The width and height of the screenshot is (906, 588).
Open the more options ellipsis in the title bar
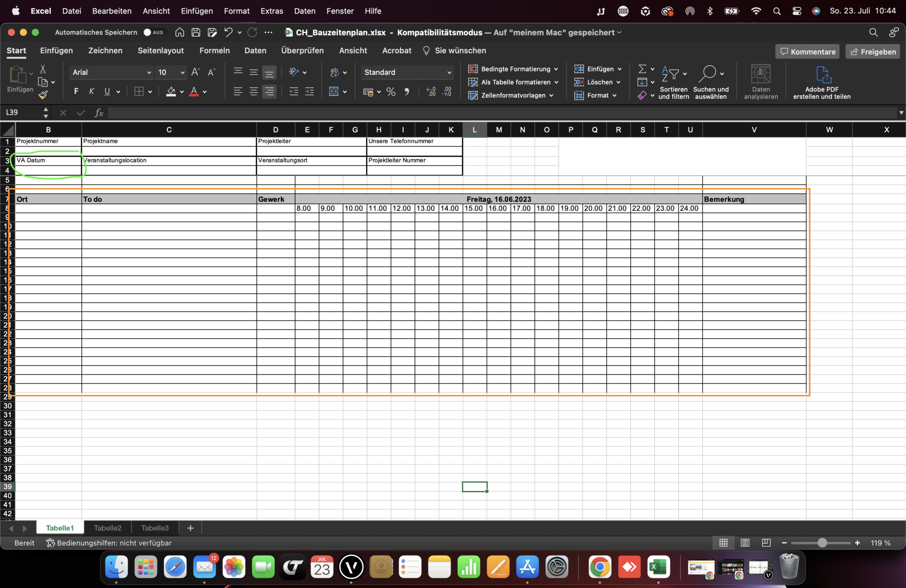[269, 33]
